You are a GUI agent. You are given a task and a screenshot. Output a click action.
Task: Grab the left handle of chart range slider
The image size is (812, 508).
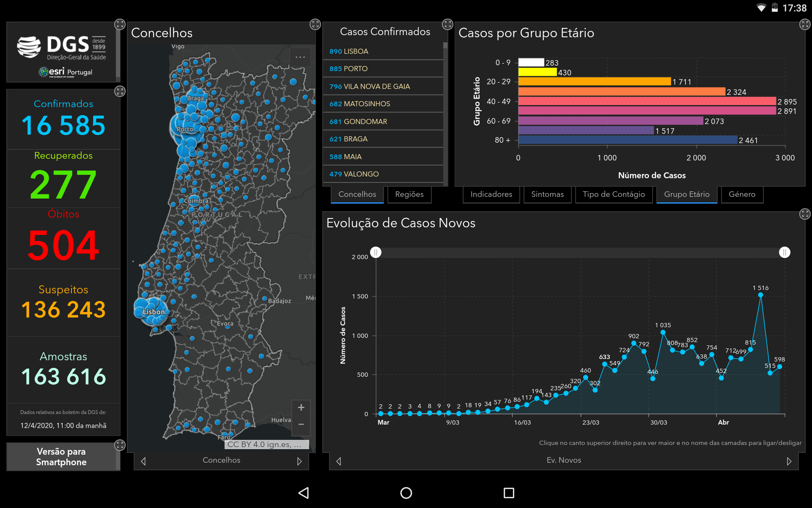click(376, 252)
